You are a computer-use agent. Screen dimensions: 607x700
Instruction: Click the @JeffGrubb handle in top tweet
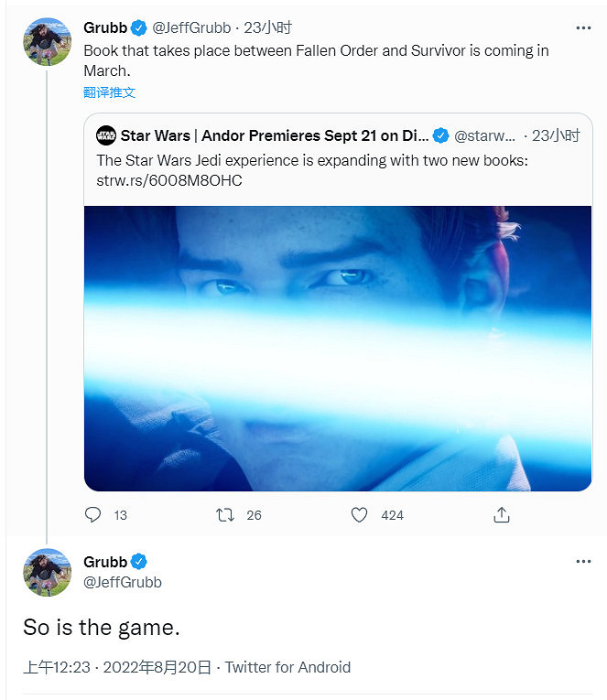coord(193,27)
